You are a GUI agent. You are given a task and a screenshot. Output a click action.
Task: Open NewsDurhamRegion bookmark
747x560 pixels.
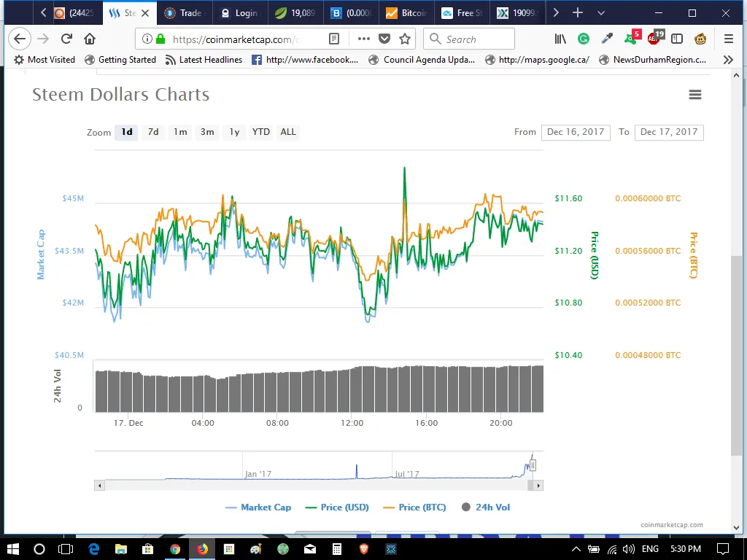(x=653, y=60)
